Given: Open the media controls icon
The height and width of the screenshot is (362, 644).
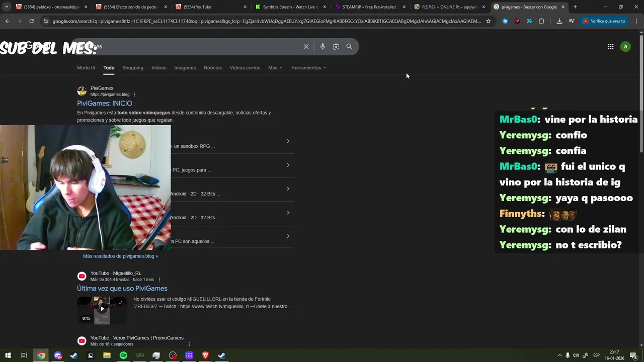Looking at the screenshot, I should [572, 21].
